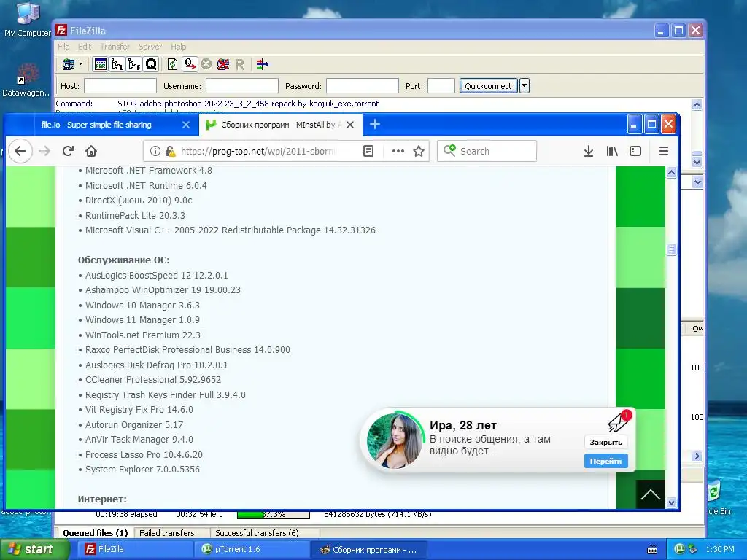The width and height of the screenshot is (747, 560).
Task: Open My Computer desktop icon
Action: click(27, 20)
